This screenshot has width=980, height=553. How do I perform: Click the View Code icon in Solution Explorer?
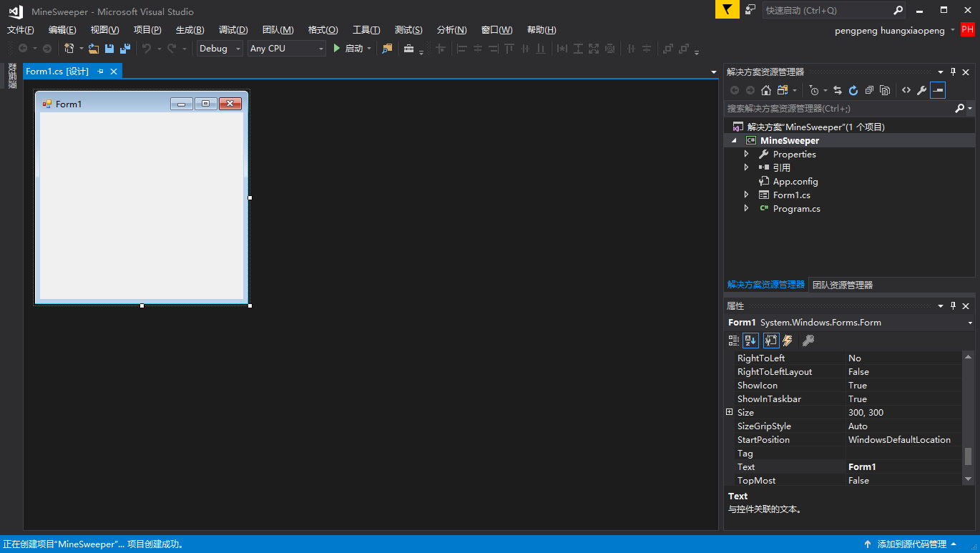[906, 90]
